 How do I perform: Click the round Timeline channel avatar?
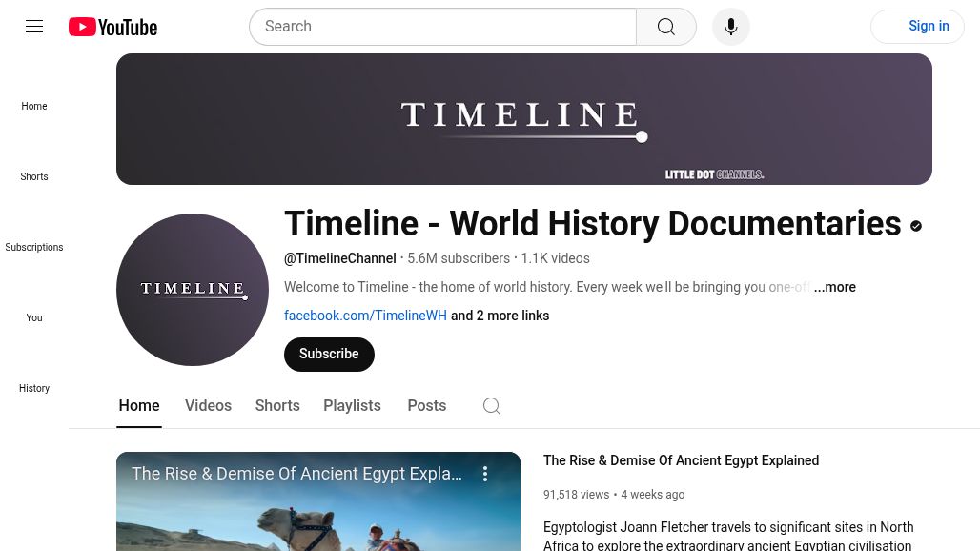(193, 290)
